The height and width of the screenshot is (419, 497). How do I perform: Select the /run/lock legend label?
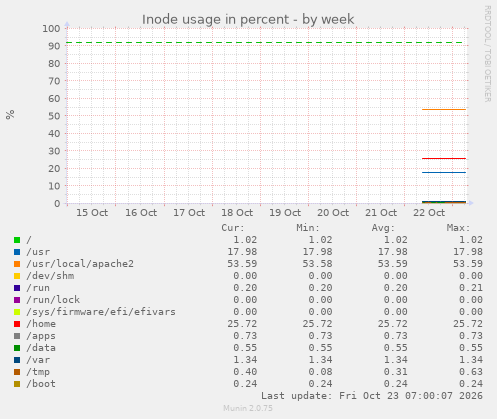pos(53,300)
